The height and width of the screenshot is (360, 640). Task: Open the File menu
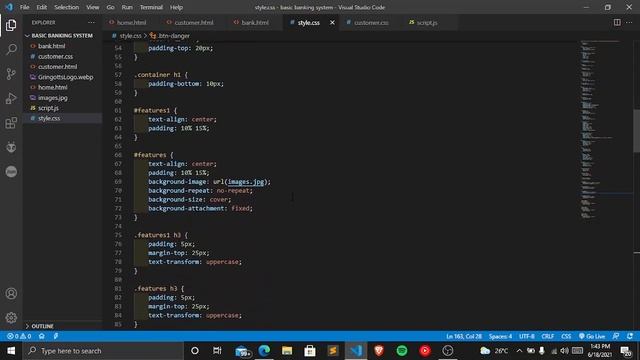[x=24, y=7]
